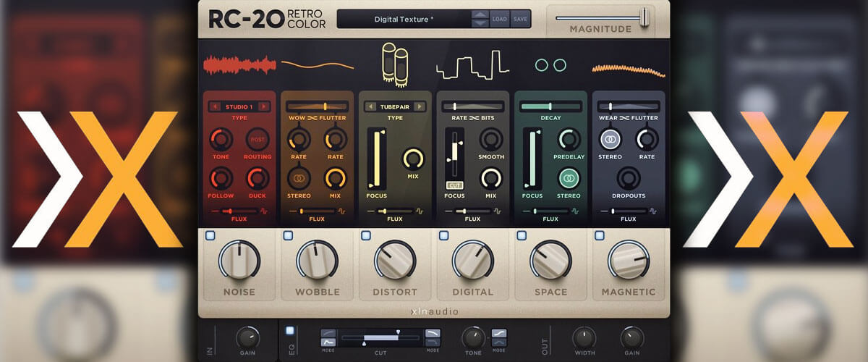Click the Distort Flux wave icon
Image resolution: width=868 pixels, height=362 pixels.
tap(419, 211)
